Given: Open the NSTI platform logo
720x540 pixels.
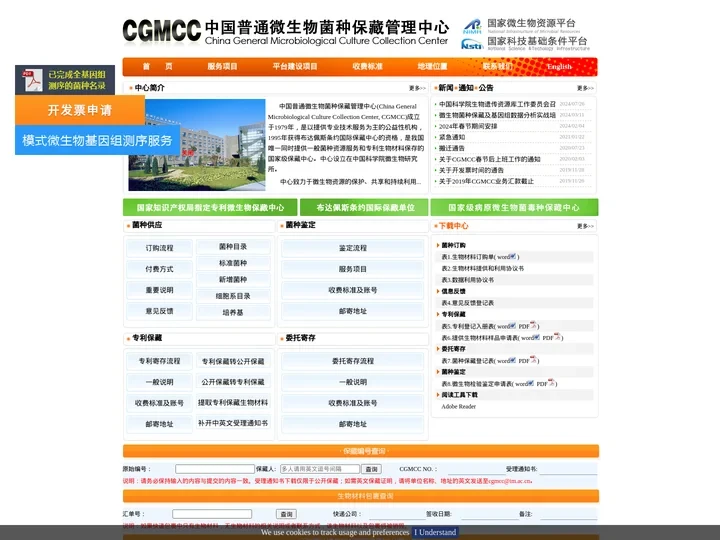Looking at the screenshot, I should point(472,44).
